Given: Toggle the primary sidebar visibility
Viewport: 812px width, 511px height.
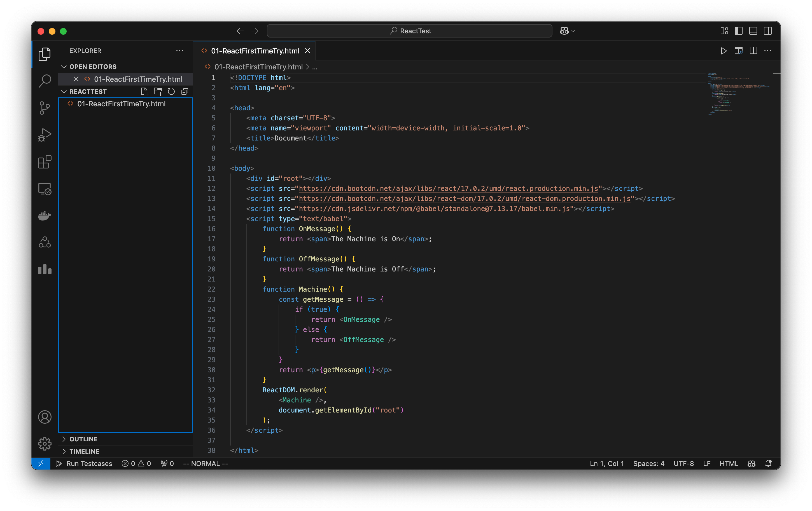Looking at the screenshot, I should [738, 31].
